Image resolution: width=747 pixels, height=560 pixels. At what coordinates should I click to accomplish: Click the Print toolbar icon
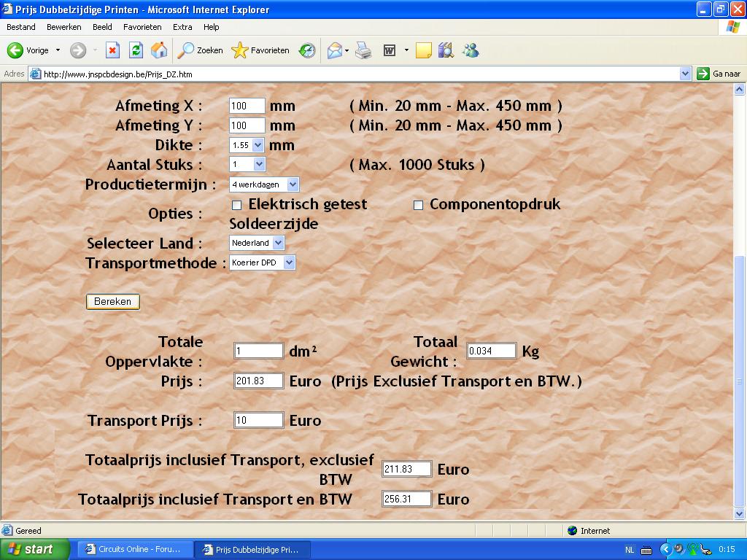(x=363, y=50)
